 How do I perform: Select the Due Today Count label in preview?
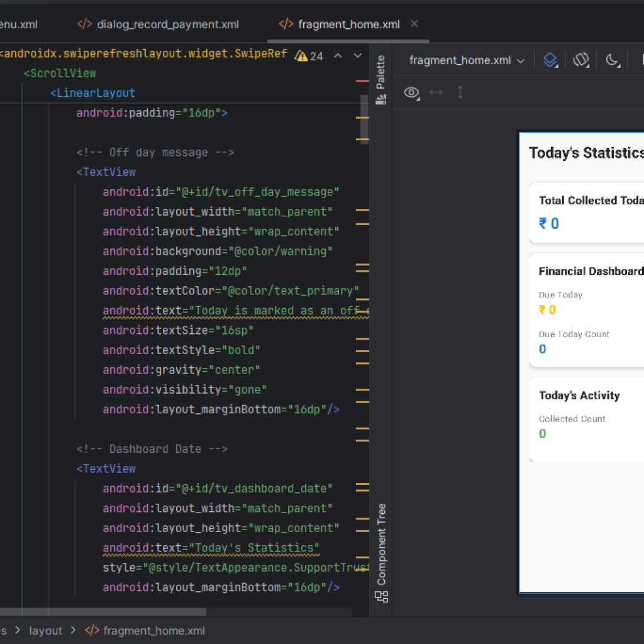click(x=574, y=335)
